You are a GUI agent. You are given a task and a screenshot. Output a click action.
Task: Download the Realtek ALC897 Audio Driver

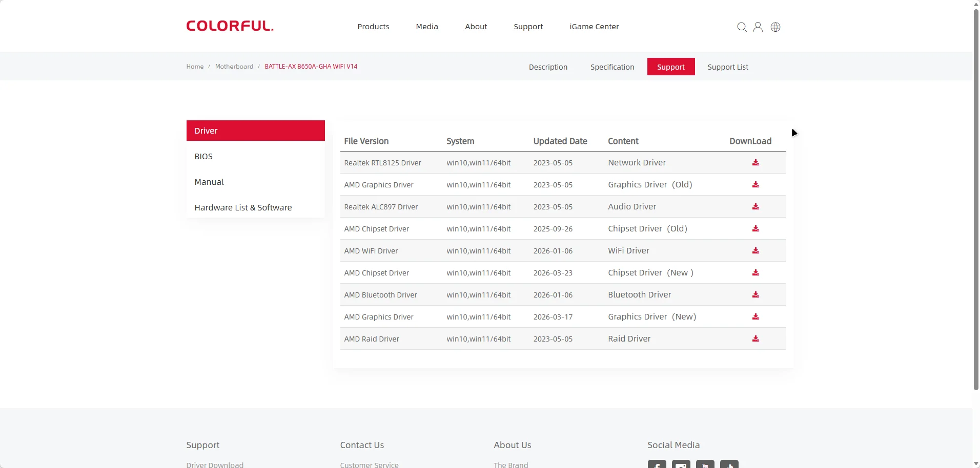click(x=756, y=207)
